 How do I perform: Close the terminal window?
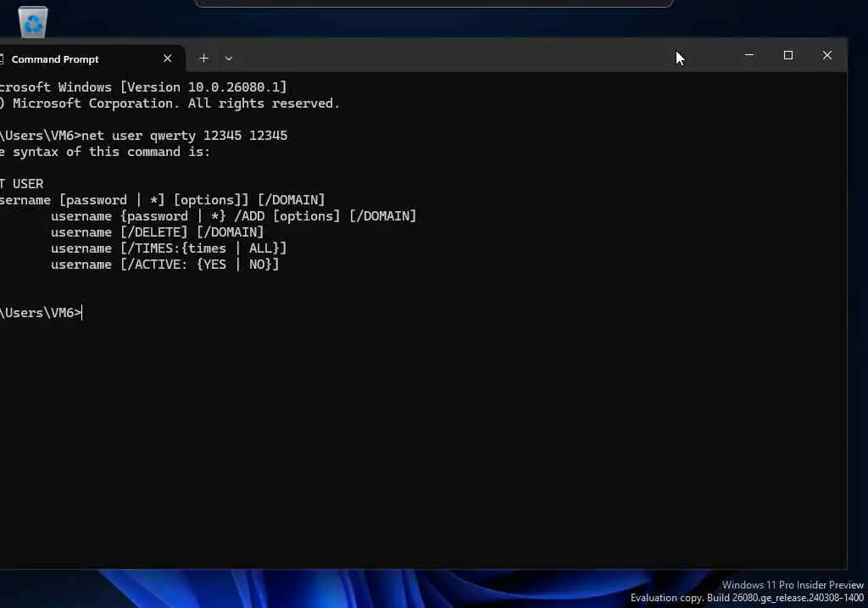click(827, 55)
